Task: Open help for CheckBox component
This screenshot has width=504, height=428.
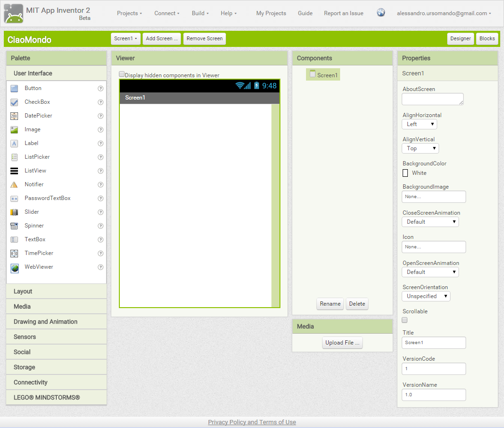Action: click(x=100, y=102)
